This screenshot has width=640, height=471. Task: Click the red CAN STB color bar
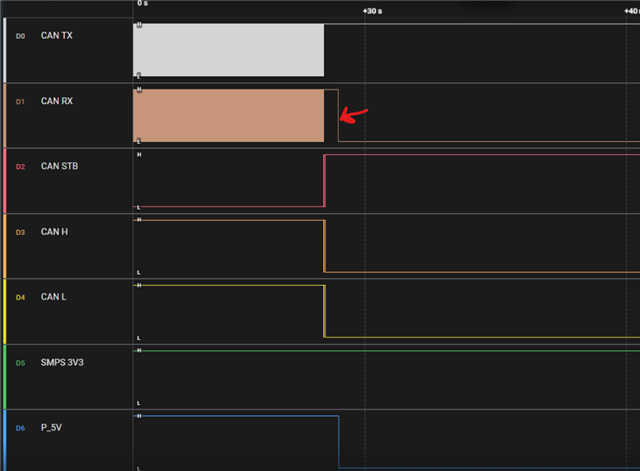pos(4,181)
